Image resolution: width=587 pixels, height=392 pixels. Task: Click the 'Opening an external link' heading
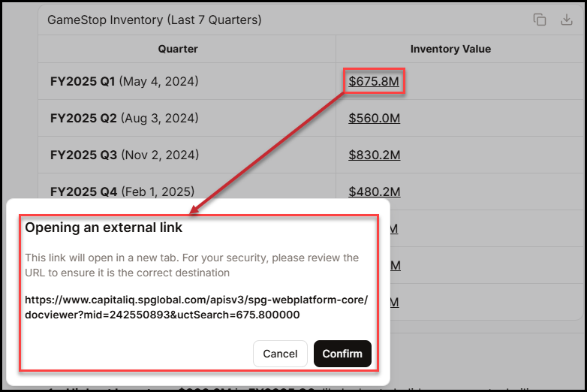pyautogui.click(x=104, y=227)
